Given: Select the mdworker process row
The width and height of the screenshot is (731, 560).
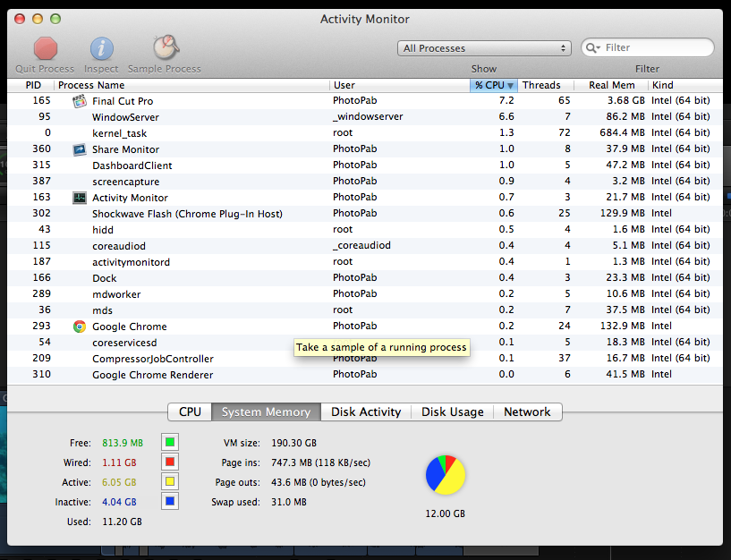Looking at the screenshot, I should 365,293.
